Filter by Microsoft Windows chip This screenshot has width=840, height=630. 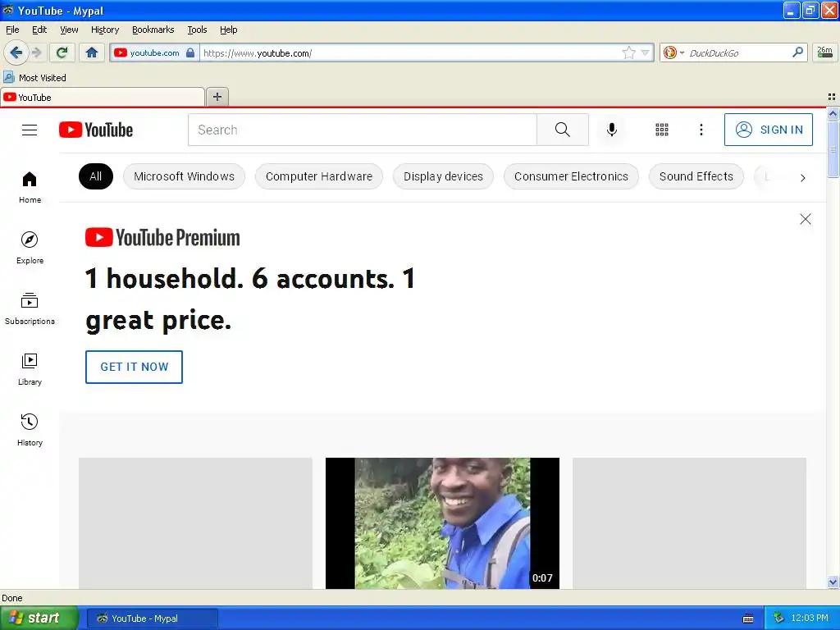coord(184,176)
